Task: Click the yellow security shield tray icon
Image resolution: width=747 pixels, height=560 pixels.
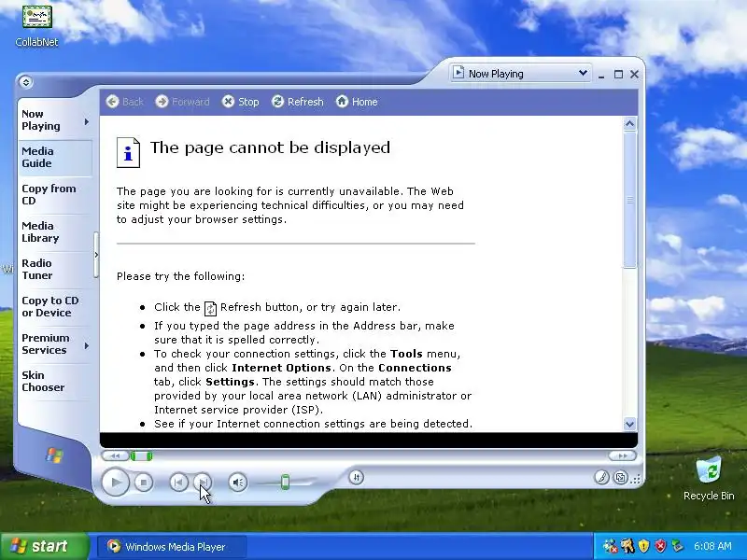Action: point(643,546)
